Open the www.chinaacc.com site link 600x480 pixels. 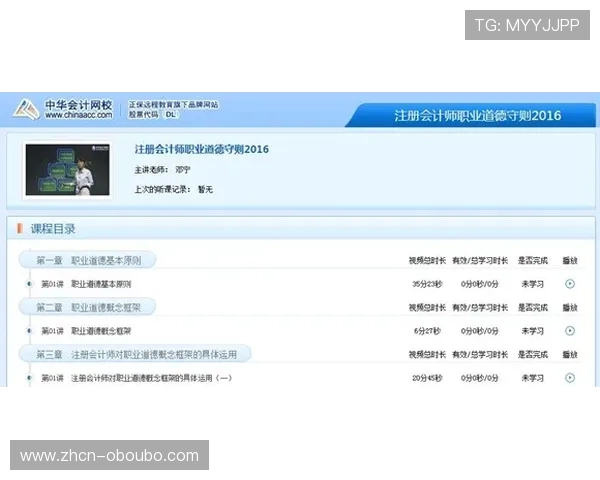coord(78,115)
